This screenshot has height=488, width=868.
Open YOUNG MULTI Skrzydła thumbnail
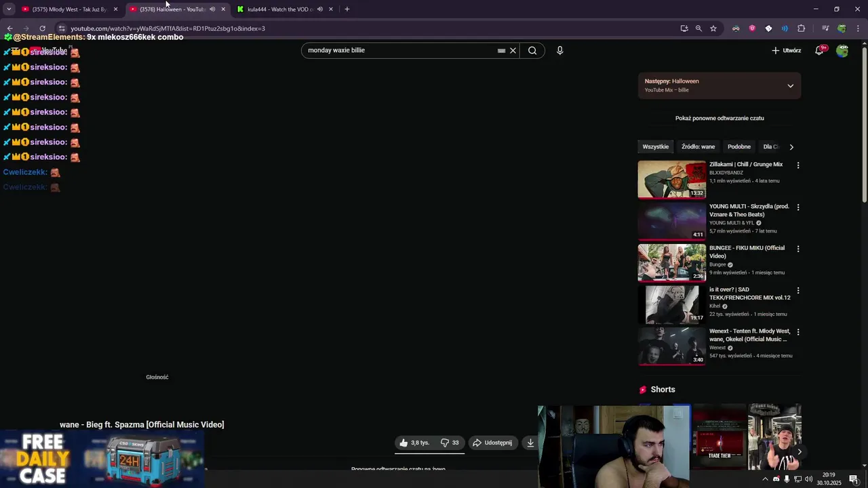672,221
